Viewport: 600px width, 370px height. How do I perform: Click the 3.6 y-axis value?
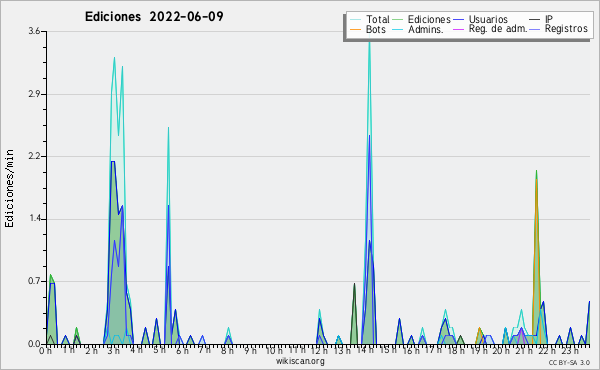(x=34, y=31)
